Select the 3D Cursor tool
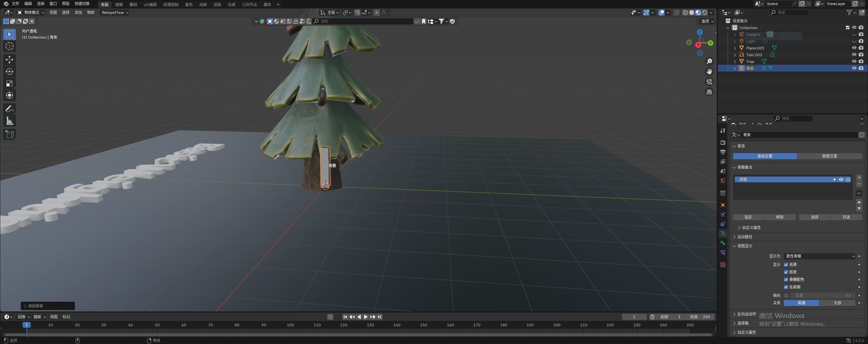The height and width of the screenshot is (344, 868). 9,46
